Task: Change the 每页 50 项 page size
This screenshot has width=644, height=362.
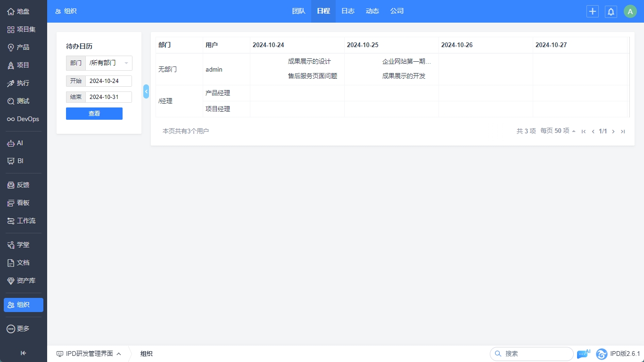Action: coord(558,131)
